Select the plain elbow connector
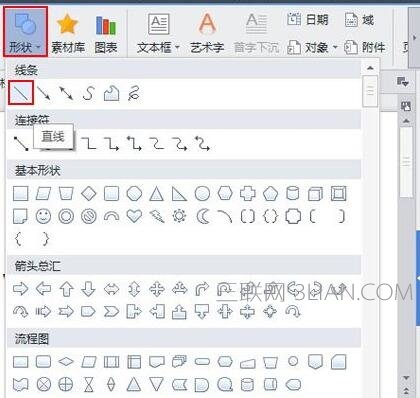The width and height of the screenshot is (420, 398). pos(89,144)
